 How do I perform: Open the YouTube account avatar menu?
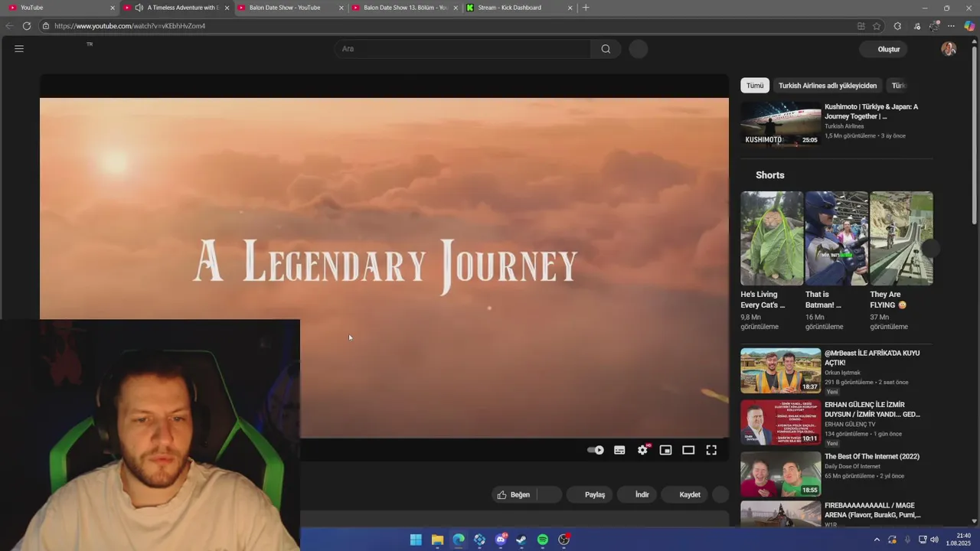(x=949, y=49)
